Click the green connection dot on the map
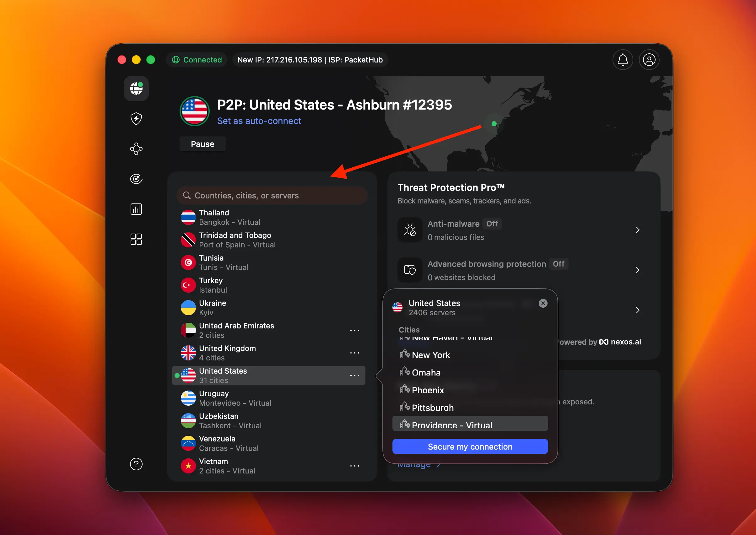Viewport: 756px width, 535px height. tap(494, 124)
